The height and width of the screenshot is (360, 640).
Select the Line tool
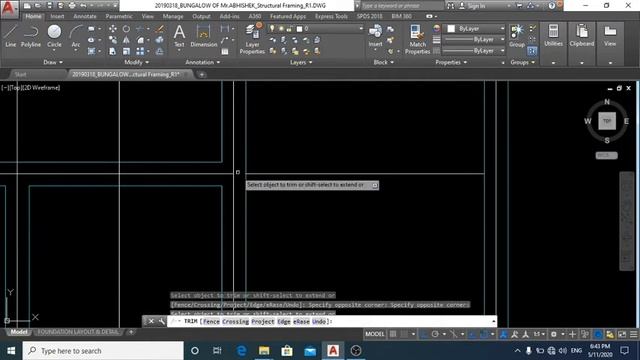11,36
